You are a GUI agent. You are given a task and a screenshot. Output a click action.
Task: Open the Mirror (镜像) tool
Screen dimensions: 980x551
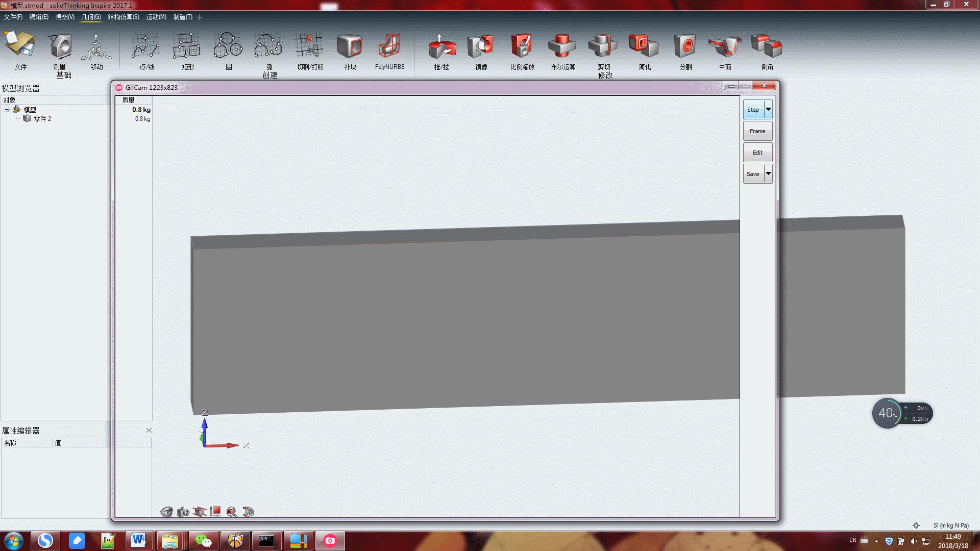[481, 47]
